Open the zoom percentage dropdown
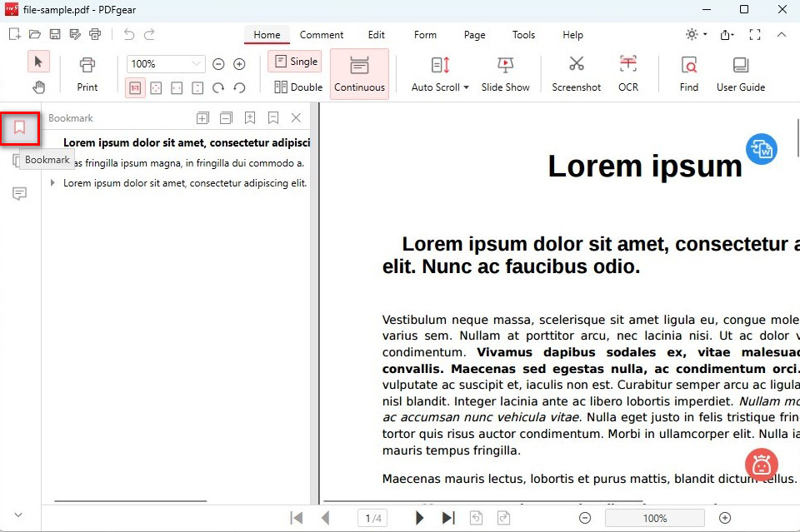 point(197,63)
